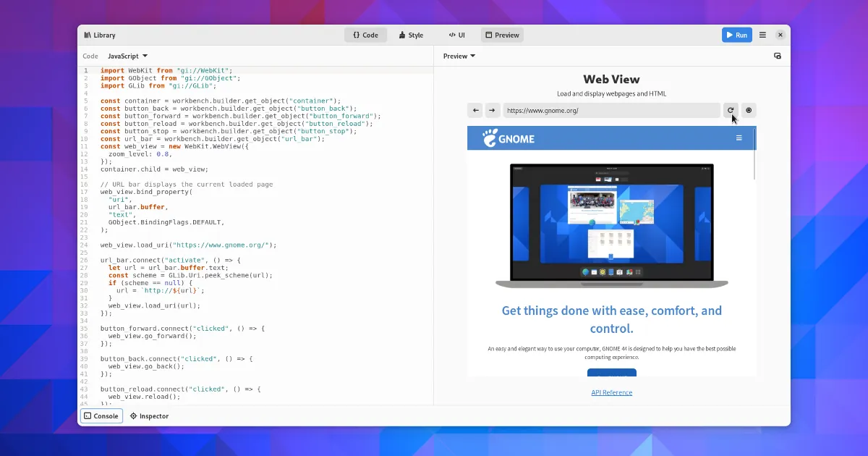
Task: Toggle the Style panel button
Action: (x=411, y=35)
